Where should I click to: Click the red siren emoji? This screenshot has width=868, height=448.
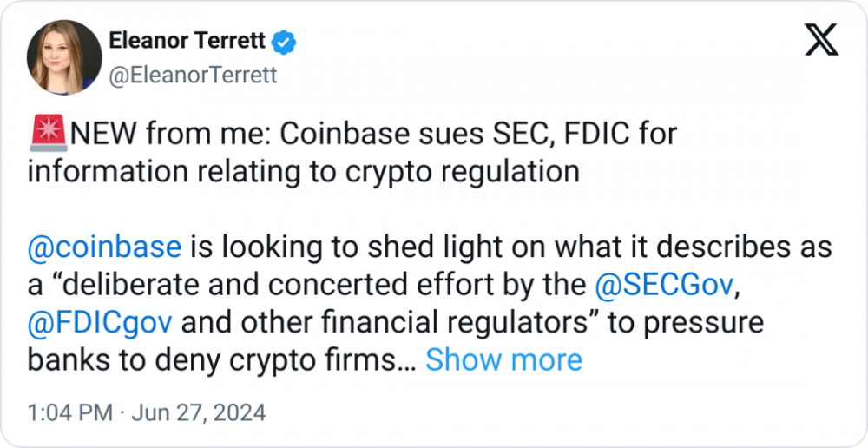click(49, 134)
